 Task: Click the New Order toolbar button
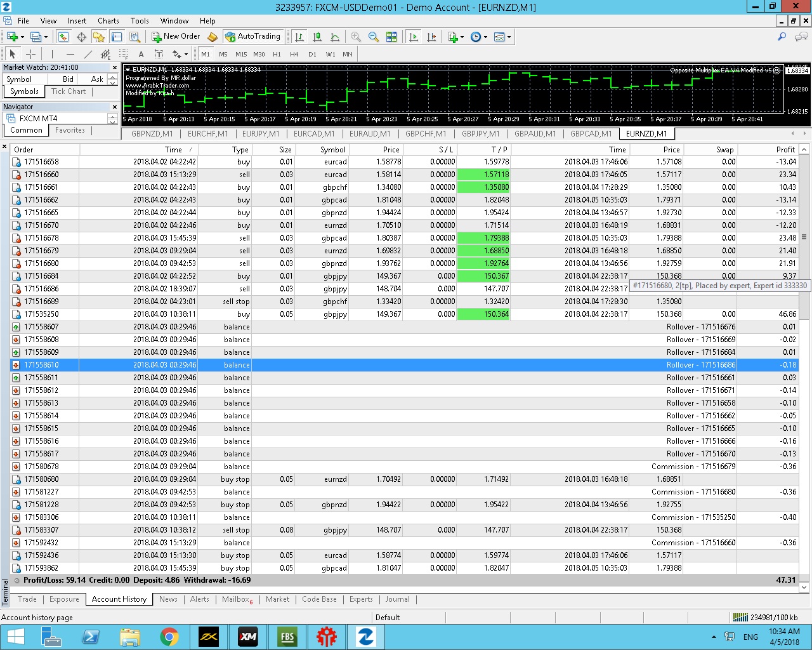click(176, 37)
